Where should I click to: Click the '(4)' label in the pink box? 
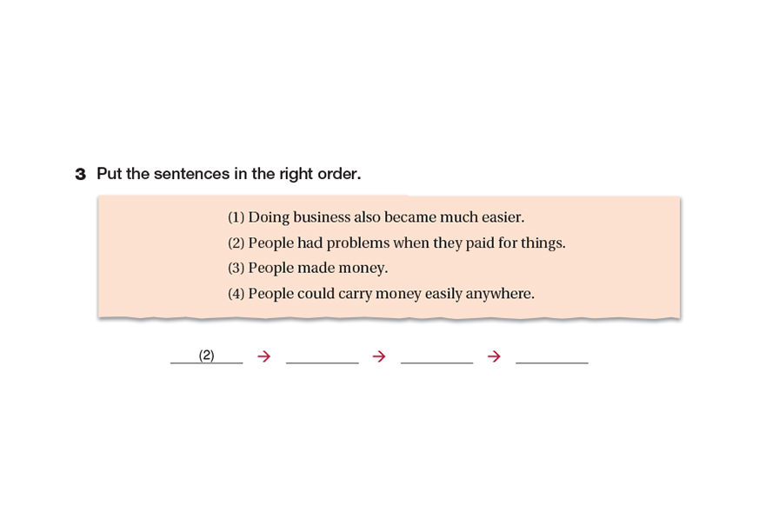pyautogui.click(x=236, y=294)
